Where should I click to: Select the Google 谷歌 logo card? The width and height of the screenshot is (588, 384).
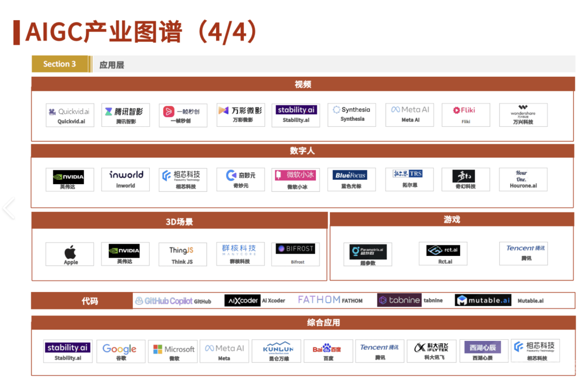tap(121, 351)
